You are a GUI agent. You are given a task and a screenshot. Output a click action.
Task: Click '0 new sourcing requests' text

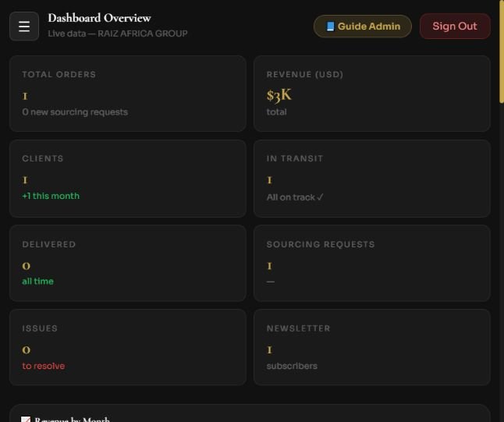(x=75, y=112)
